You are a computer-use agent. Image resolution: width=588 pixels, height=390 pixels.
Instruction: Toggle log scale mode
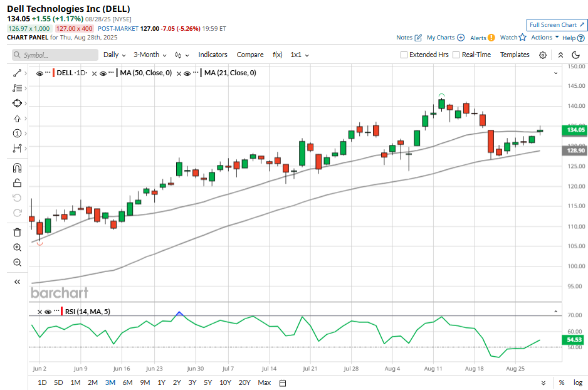point(578,382)
